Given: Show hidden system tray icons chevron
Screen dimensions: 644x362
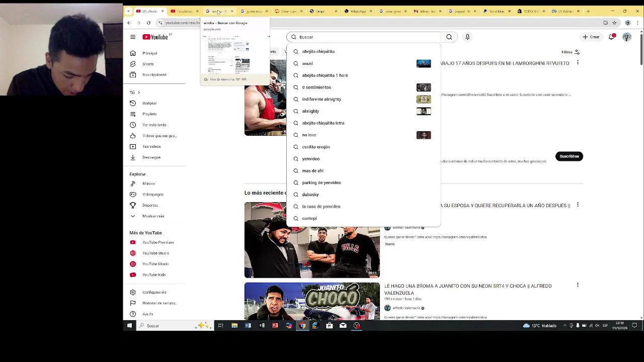Looking at the screenshot, I should [565, 325].
